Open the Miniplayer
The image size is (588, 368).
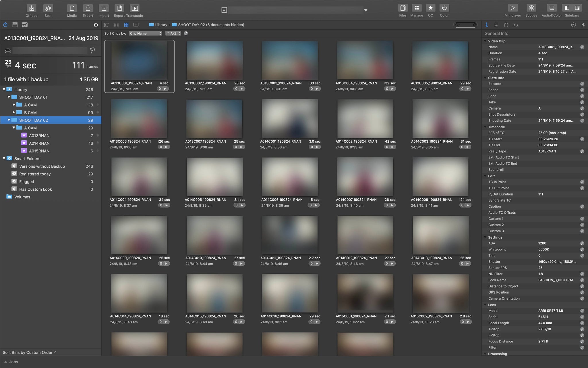513,8
